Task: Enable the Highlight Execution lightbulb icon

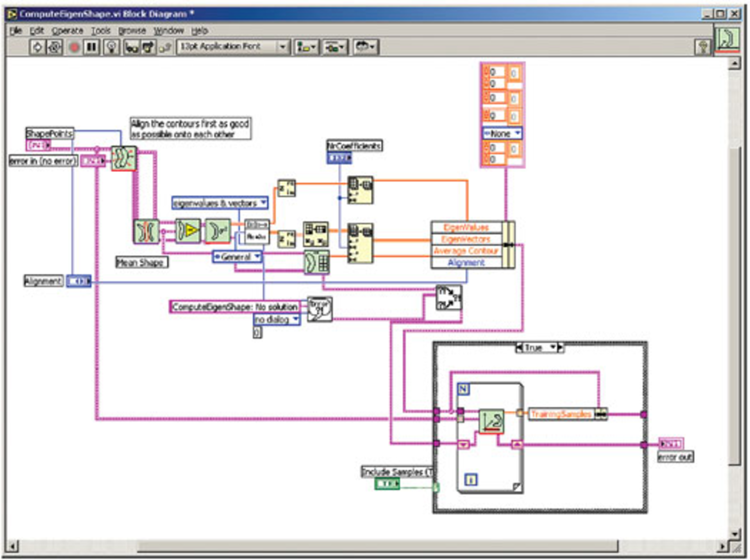Action: pos(111,46)
